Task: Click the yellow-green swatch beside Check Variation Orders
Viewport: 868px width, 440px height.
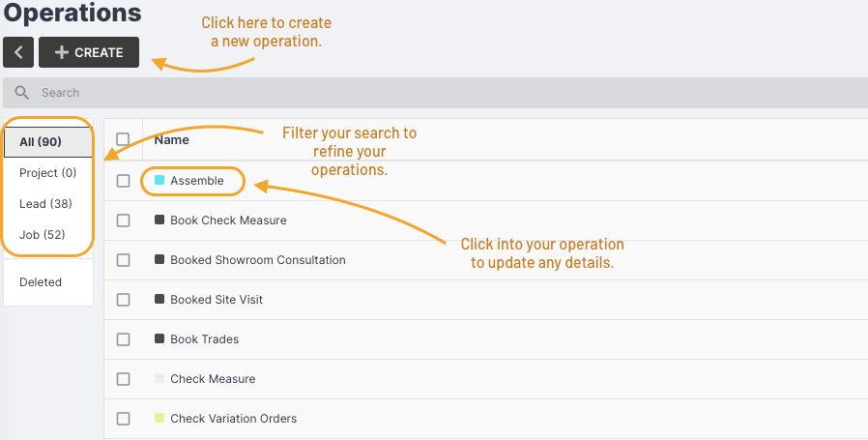Action: [159, 418]
